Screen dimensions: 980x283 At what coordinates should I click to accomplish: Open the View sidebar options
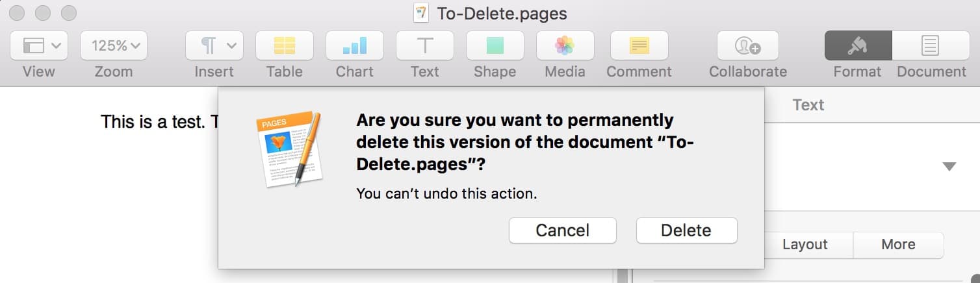tap(42, 45)
